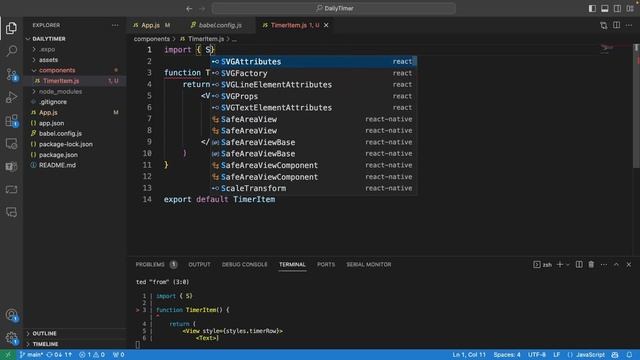Screen dimensions: 640x360
Task: Choose SVGFactory from suggestion list
Action: 313,73
